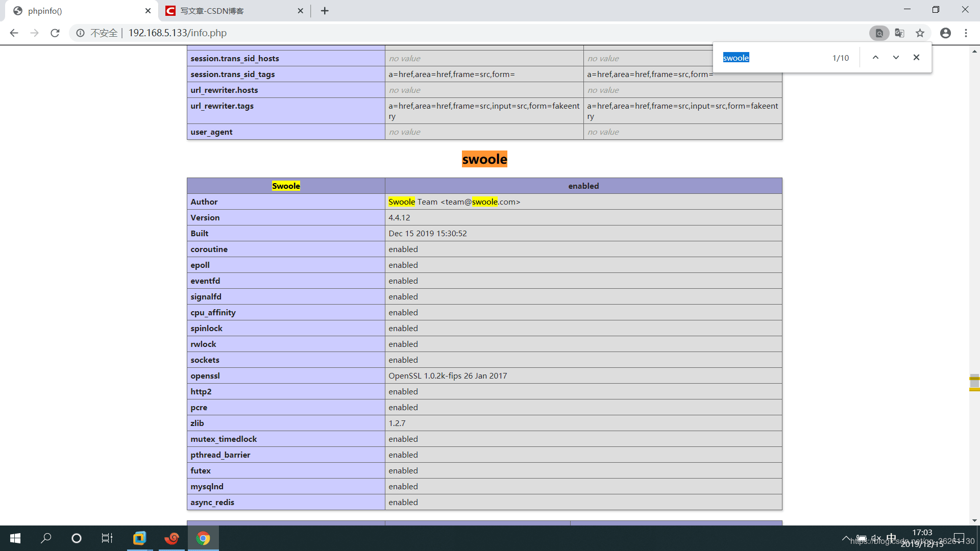Screen dimensions: 980x551
Task: Open the find-in-page magnifier icon
Action: [879, 33]
